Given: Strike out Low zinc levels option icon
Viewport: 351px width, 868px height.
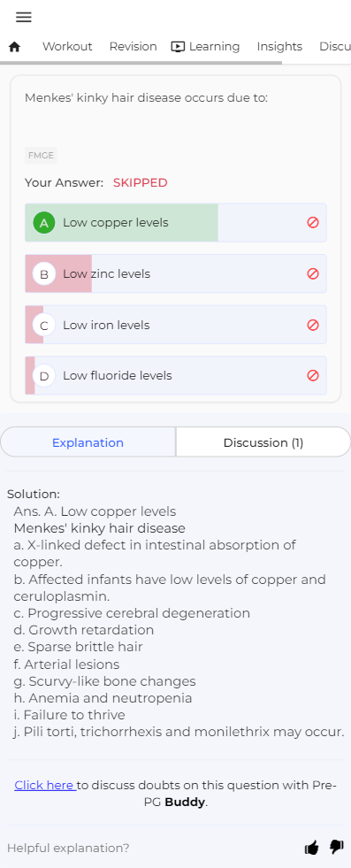Looking at the screenshot, I should pos(313,273).
